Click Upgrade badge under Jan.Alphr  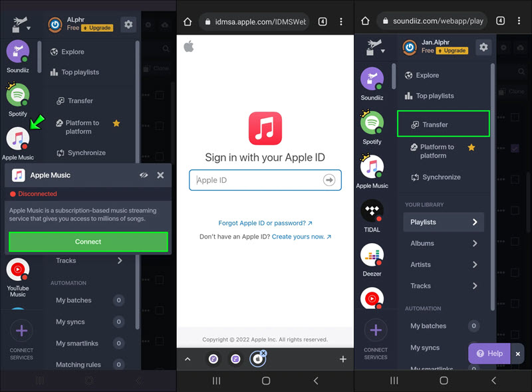click(452, 50)
